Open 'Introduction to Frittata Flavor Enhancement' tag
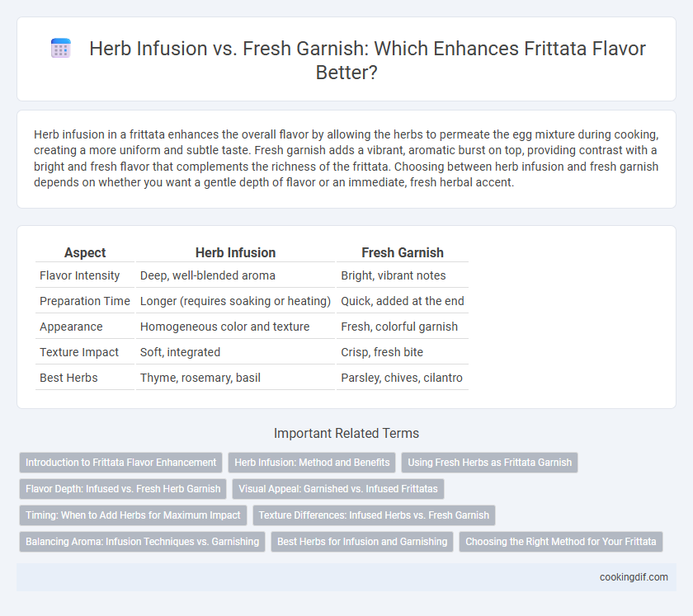693x616 pixels. pyautogui.click(x=120, y=463)
